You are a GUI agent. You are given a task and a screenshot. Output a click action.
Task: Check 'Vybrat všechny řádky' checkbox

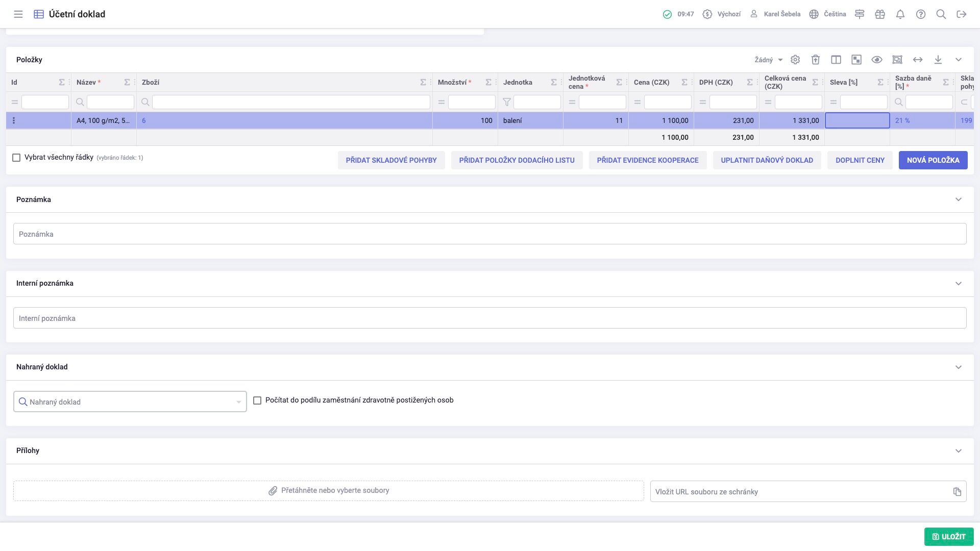[16, 158]
